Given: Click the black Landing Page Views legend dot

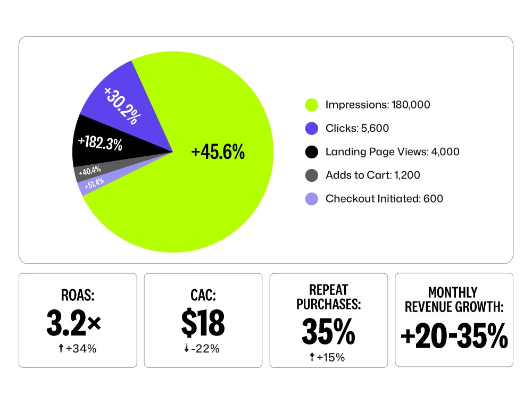Looking at the screenshot, I should coord(312,152).
